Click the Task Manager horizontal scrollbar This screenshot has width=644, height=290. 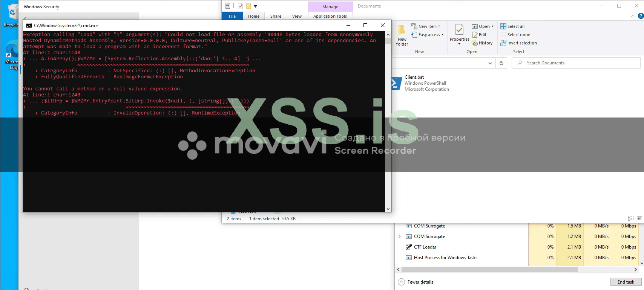coord(489,270)
